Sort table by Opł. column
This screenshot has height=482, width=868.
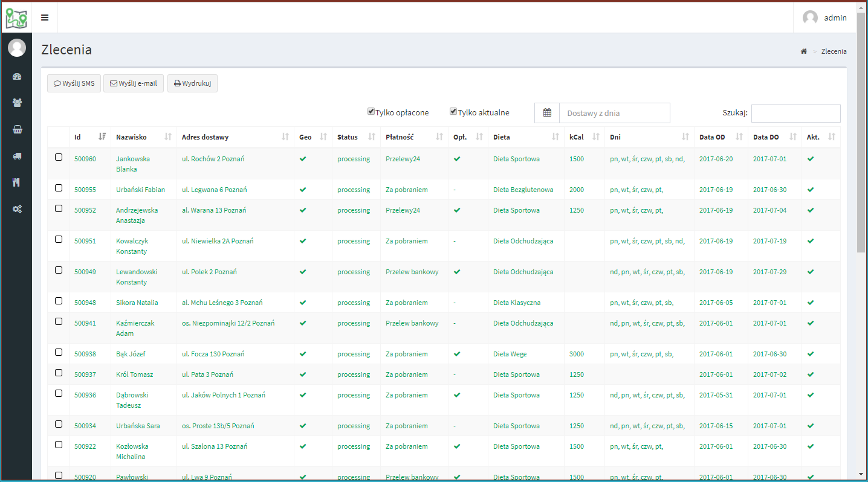[x=468, y=137]
